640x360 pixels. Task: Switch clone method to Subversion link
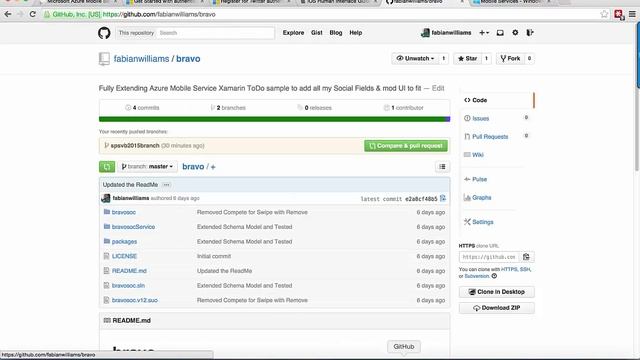pos(477,276)
